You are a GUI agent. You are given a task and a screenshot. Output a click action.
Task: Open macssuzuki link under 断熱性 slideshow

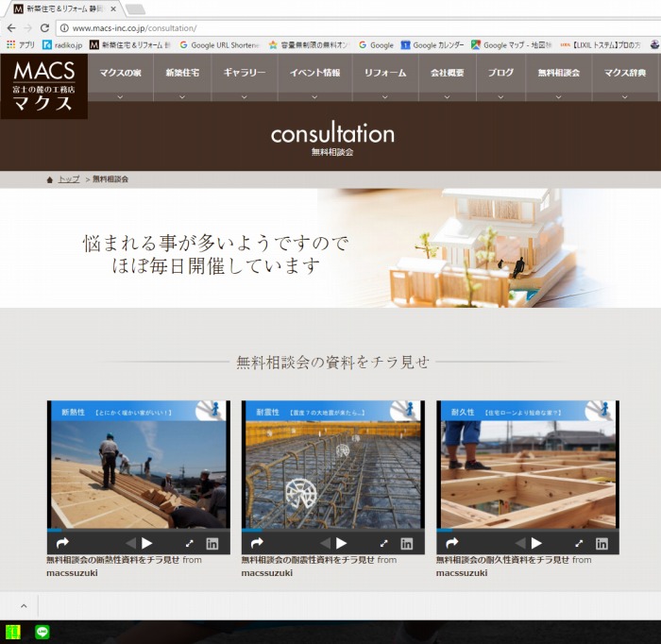72,573
